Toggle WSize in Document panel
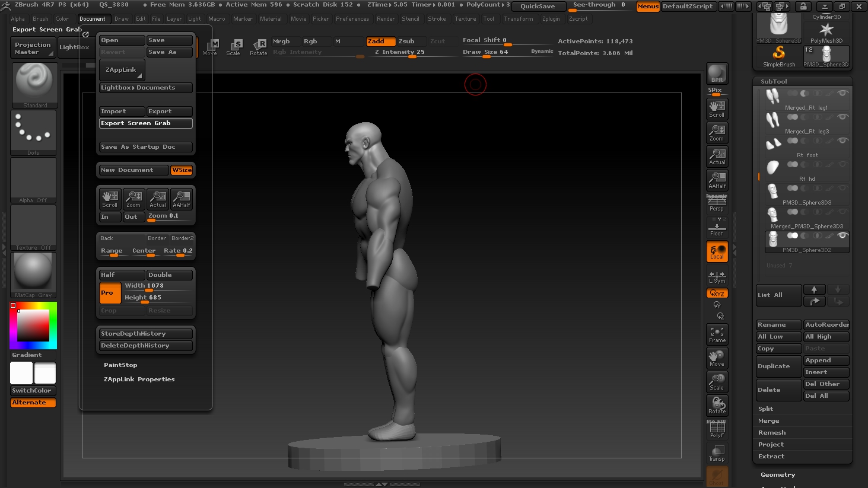Viewport: 868px width, 488px height. [182, 170]
